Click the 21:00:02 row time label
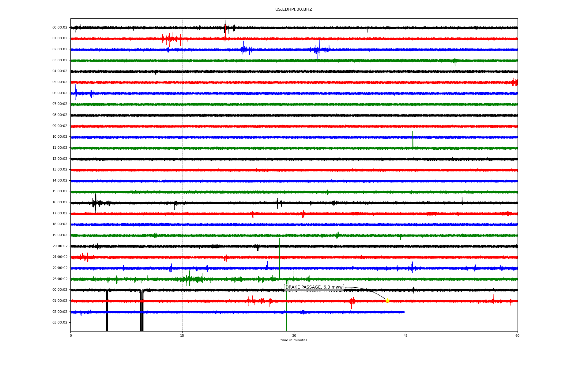This screenshot has height=368, width=588. tap(60, 257)
